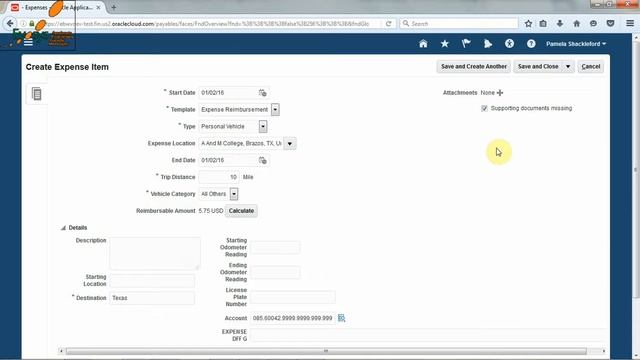
Task: Click in the Trip Distance field
Action: (219, 177)
